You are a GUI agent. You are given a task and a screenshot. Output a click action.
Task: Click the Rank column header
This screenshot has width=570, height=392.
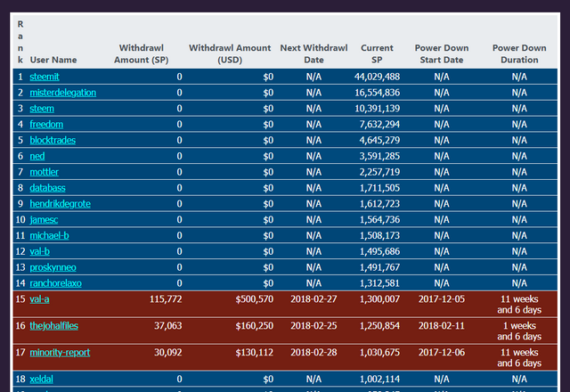coord(20,42)
